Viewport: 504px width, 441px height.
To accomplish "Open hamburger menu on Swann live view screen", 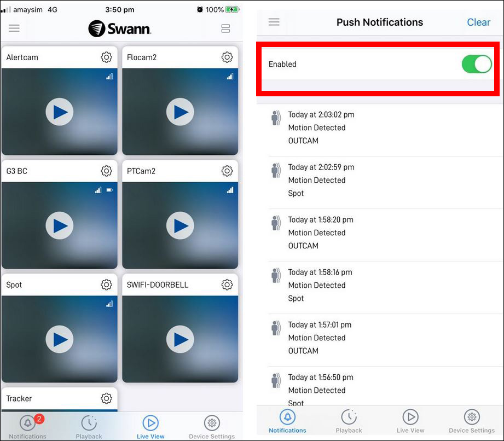I will 14,28.
